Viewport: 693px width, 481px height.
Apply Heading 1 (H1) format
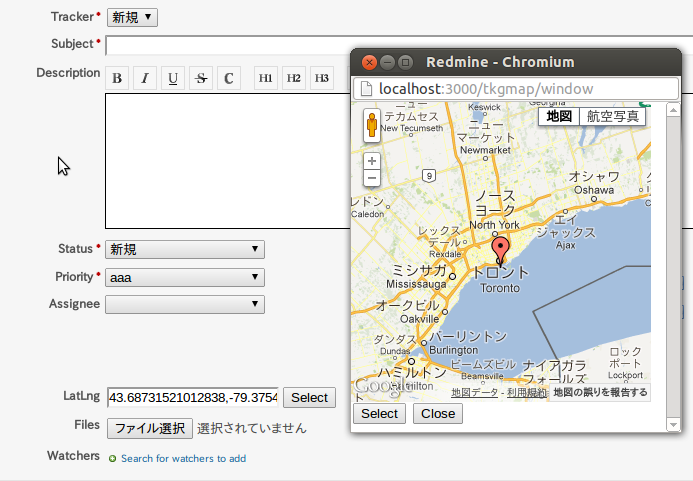coord(266,78)
